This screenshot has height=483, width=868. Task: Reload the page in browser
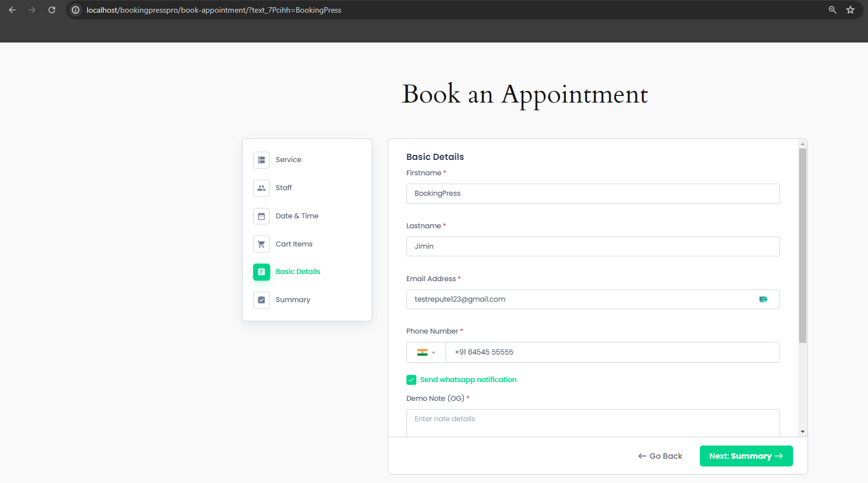click(52, 10)
